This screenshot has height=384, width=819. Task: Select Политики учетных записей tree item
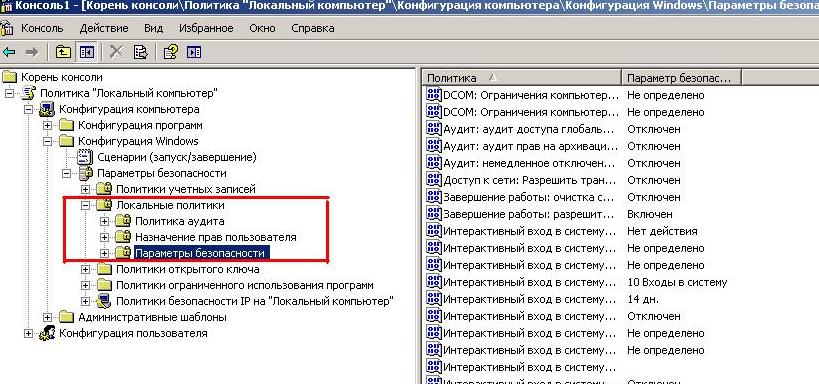[186, 189]
